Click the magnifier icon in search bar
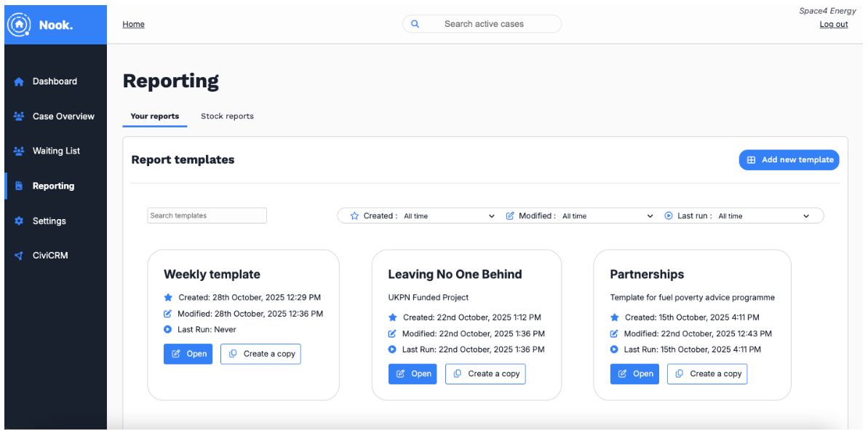 (x=415, y=24)
